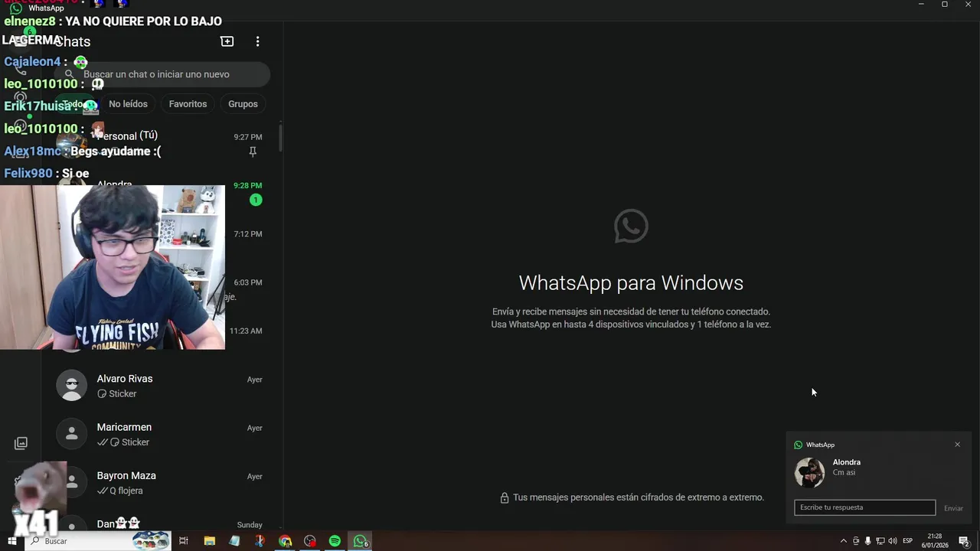Open the chat timestamped 11:23 AM
Image resolution: width=980 pixels, height=551 pixels.
click(248, 337)
